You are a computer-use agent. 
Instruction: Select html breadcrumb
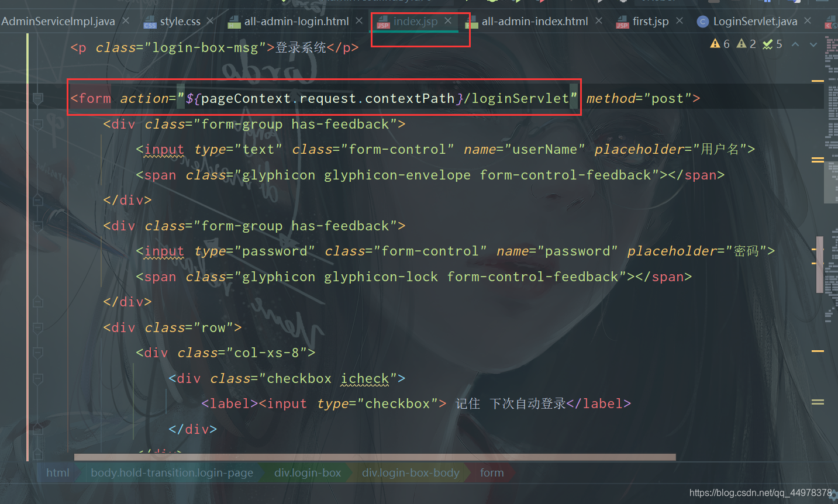click(x=57, y=473)
